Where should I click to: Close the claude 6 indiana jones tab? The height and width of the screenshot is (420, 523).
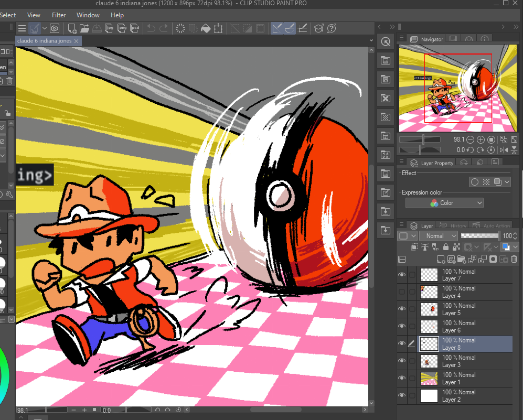point(77,41)
